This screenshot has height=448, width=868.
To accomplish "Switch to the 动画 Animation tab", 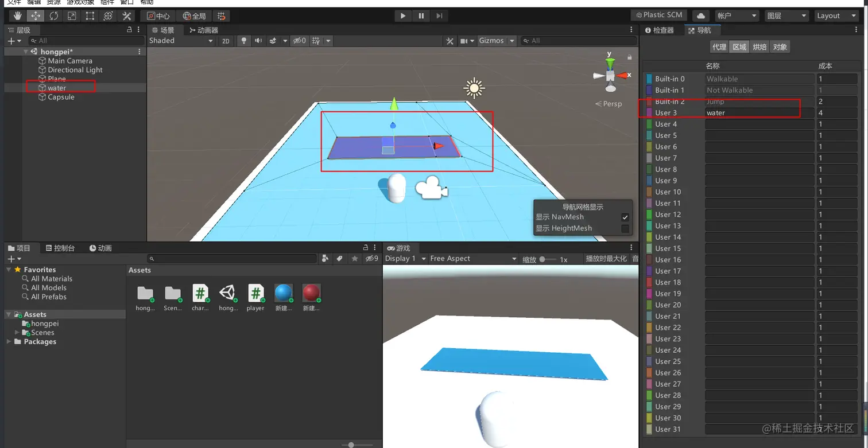I will tap(100, 248).
